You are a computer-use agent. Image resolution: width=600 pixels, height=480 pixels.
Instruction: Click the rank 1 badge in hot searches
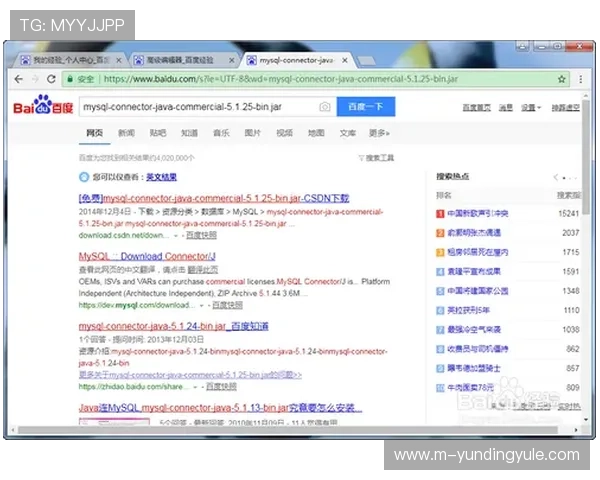click(x=440, y=214)
